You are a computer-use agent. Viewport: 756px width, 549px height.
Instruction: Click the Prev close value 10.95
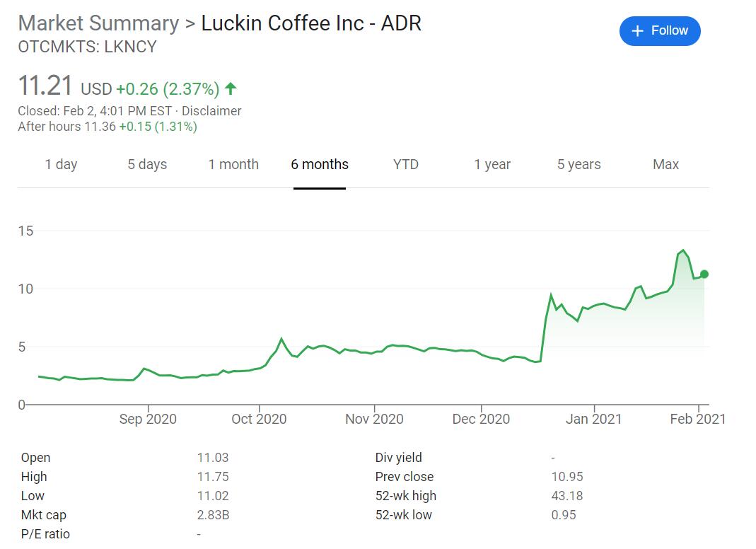568,476
